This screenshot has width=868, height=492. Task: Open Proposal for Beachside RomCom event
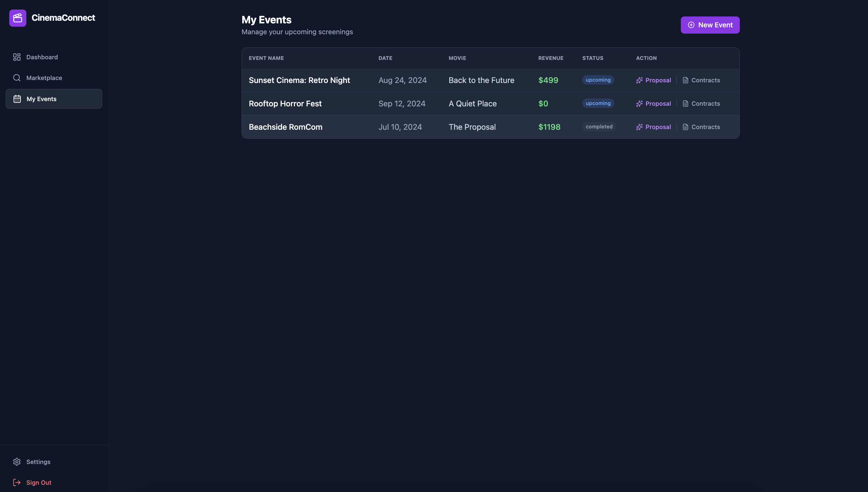[x=658, y=127]
